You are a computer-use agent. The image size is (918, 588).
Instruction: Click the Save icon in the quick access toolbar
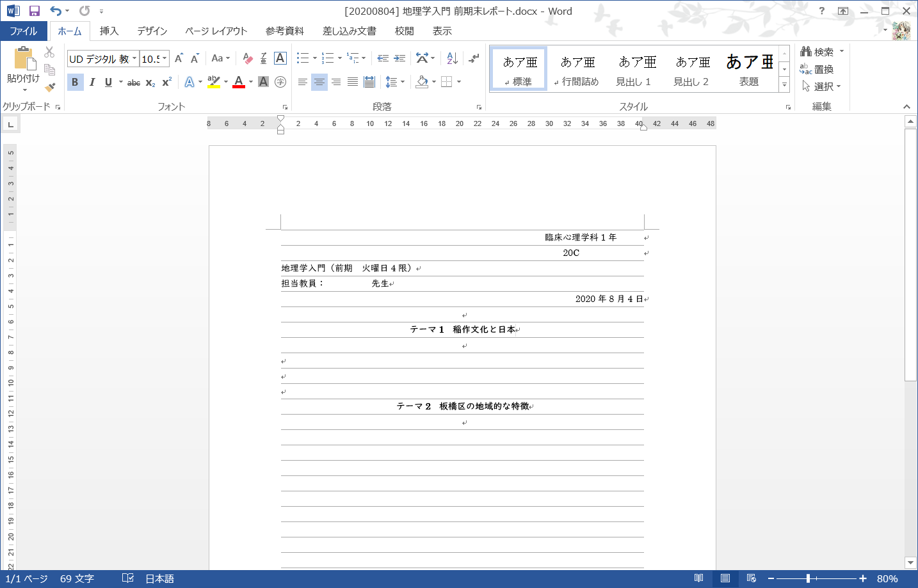[x=35, y=11]
